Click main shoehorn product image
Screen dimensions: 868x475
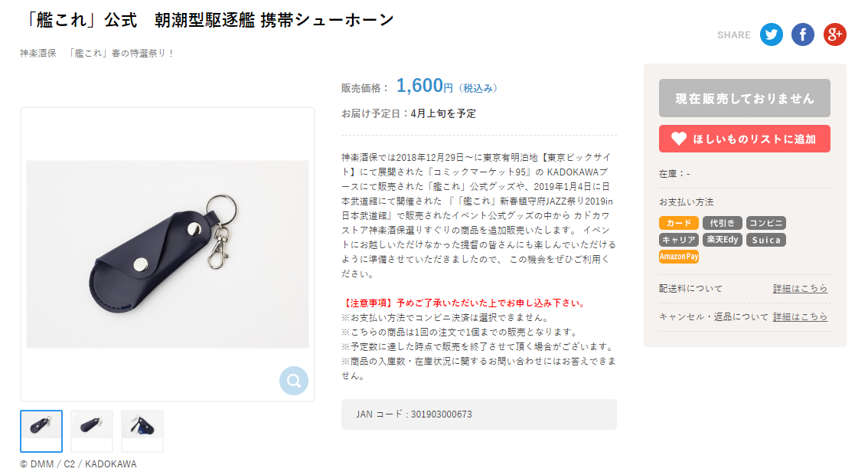coord(168,254)
